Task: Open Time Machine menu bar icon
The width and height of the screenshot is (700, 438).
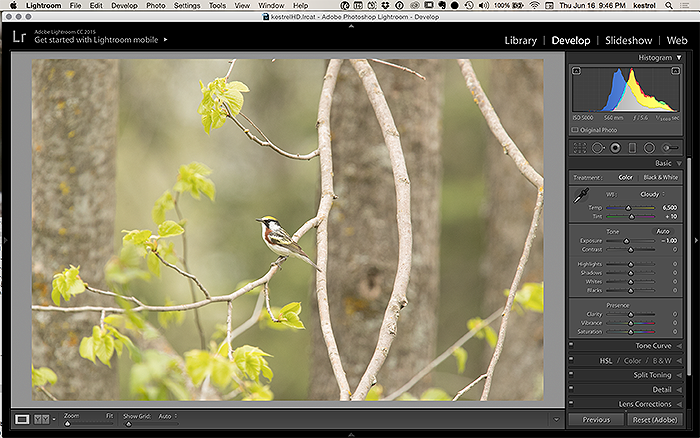Action: click(469, 5)
